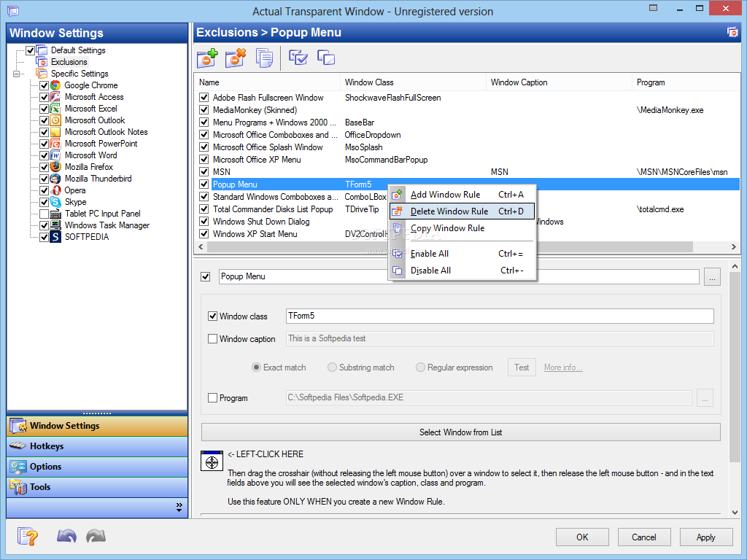Click the details panel scroll down arrow
The width and height of the screenshot is (747, 560).
(735, 513)
